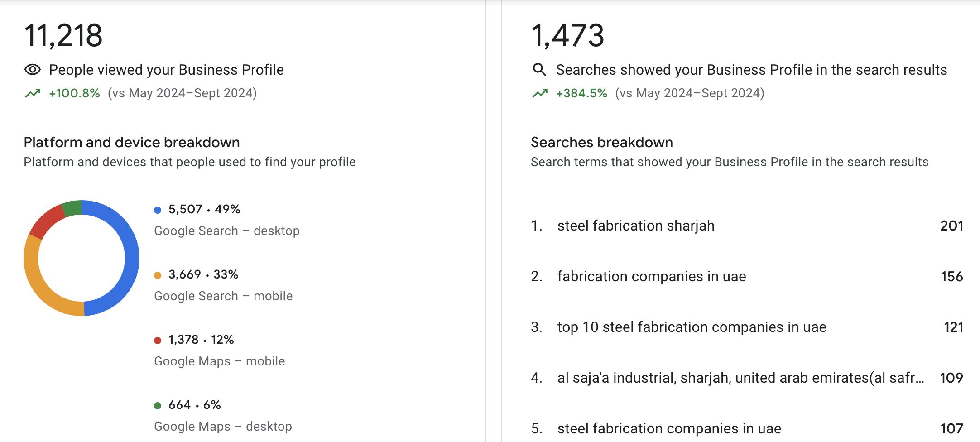Select the 'steel fabrication sharjah' search term

click(635, 226)
